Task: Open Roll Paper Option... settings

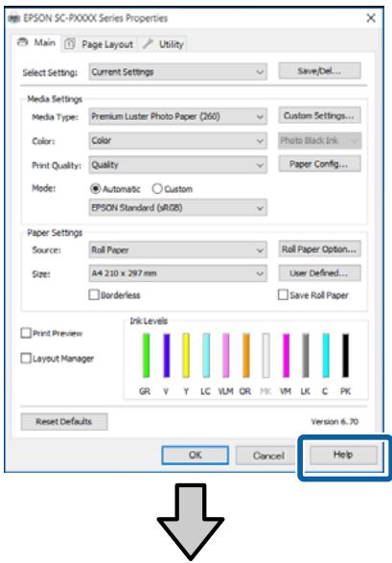Action: [319, 249]
